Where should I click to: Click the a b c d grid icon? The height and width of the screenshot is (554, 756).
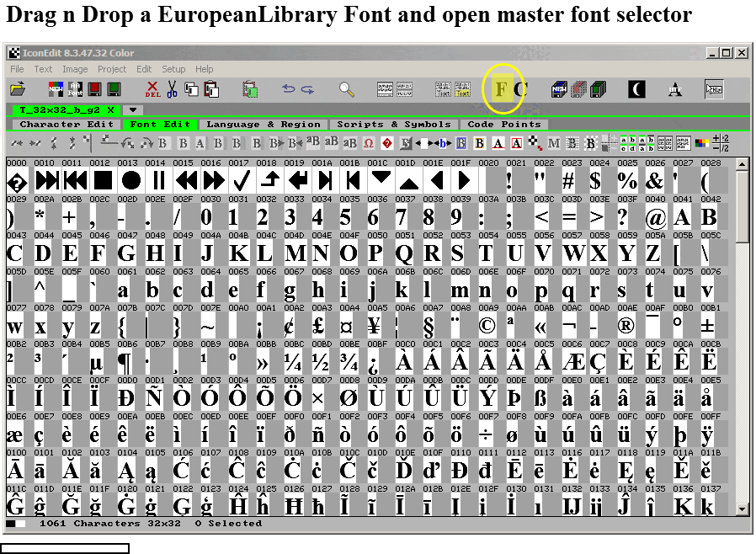[x=628, y=143]
